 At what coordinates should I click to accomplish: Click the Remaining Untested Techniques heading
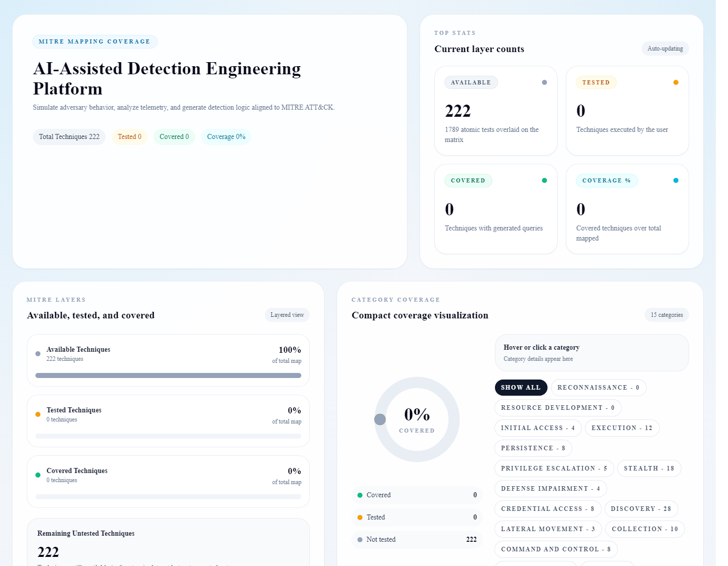pos(86,534)
